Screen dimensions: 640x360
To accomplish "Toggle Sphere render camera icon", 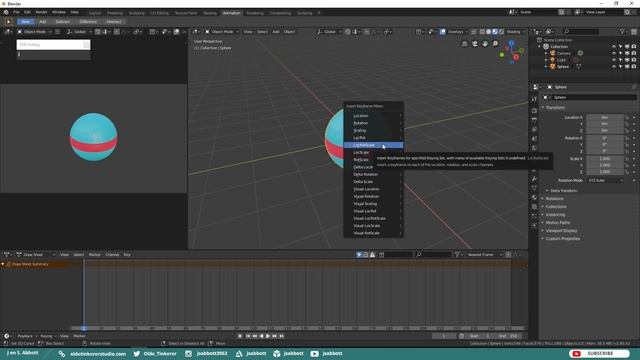I will click(634, 67).
